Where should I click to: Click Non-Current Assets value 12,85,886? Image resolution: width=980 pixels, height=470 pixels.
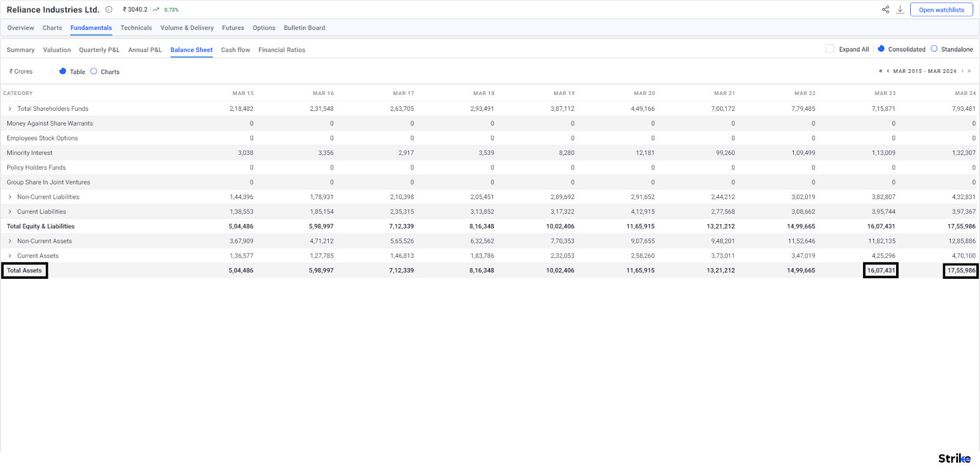pyautogui.click(x=962, y=241)
